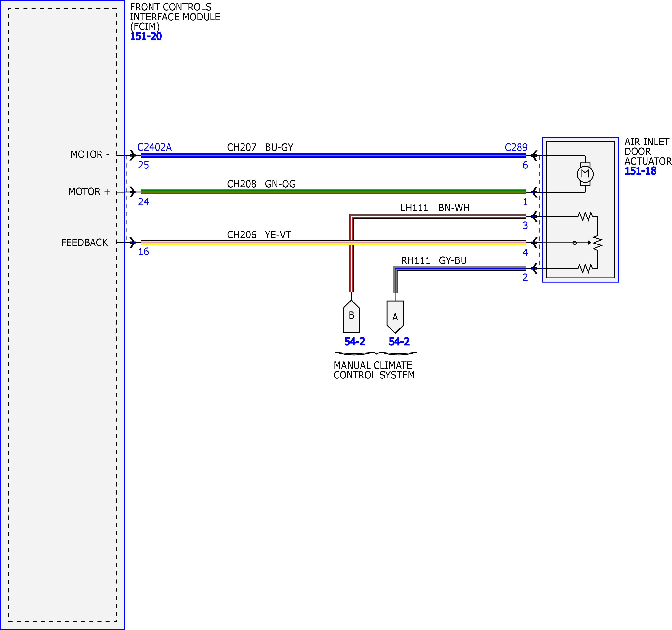Click the bottom resistor symbol at pin 2
Screen dimensions: 672x630
586,268
